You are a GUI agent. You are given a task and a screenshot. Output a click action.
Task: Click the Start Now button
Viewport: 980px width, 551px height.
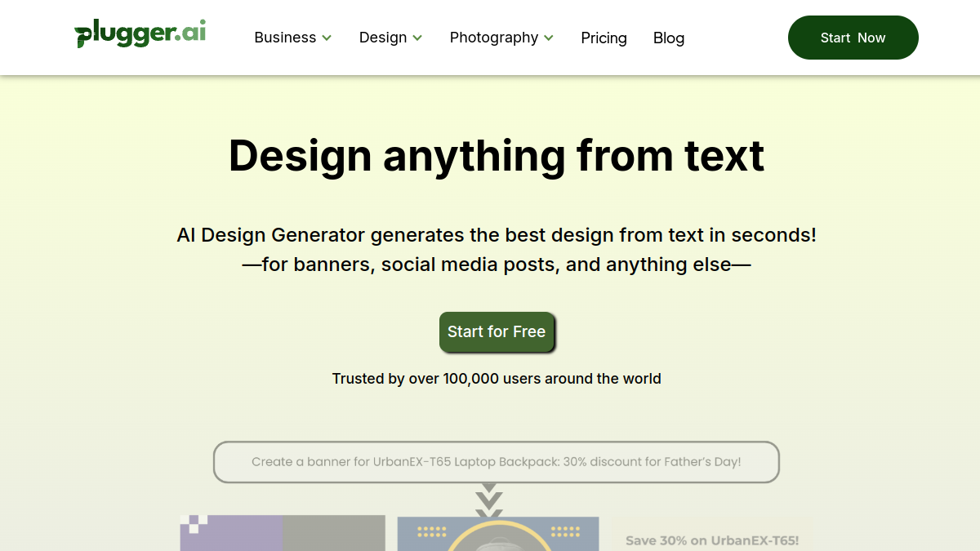click(853, 38)
